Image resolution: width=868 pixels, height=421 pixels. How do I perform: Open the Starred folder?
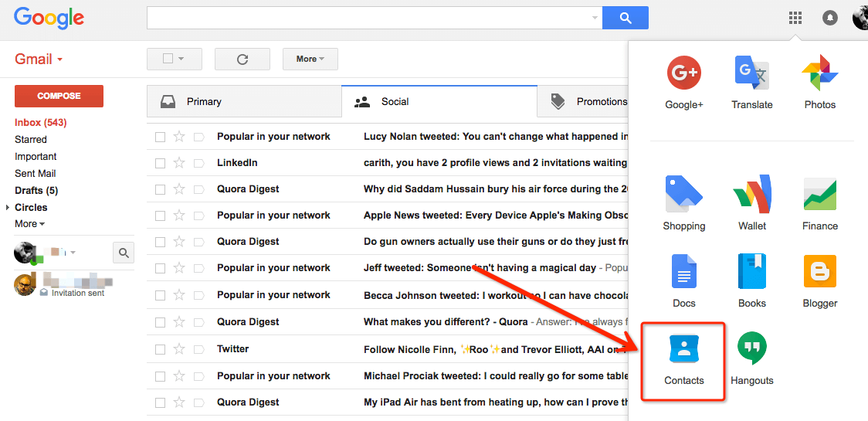30,140
